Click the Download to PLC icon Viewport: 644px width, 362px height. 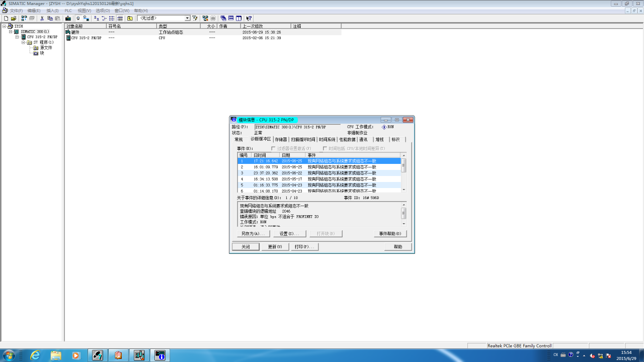pos(68,18)
